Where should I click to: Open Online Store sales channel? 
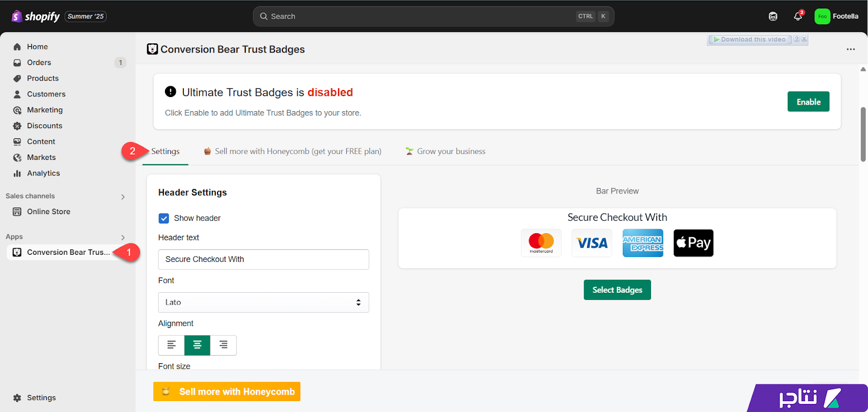pos(49,211)
